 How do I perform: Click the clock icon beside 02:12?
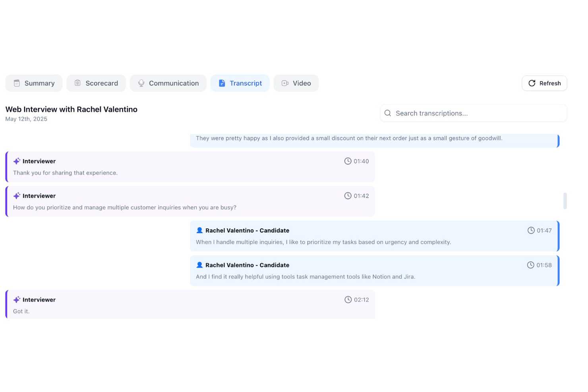click(x=348, y=299)
